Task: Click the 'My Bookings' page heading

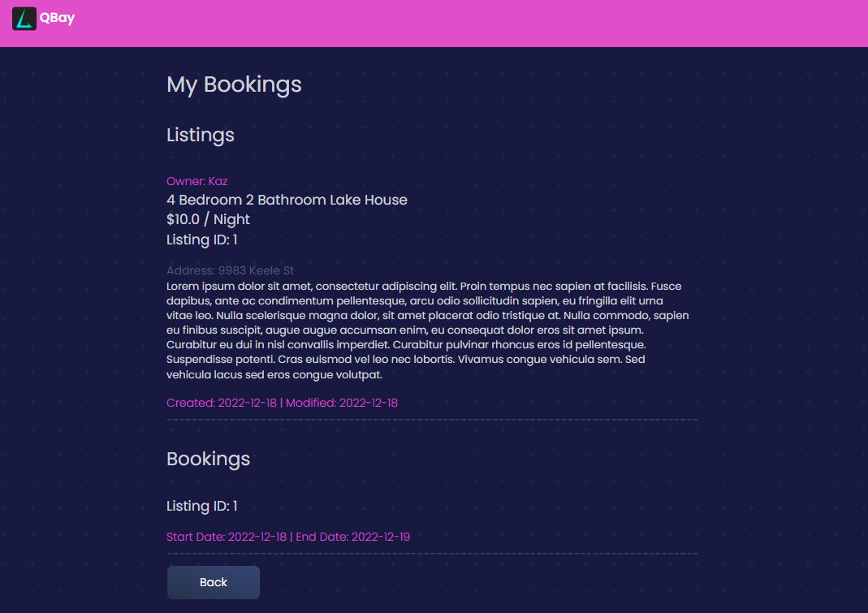Action: point(234,84)
